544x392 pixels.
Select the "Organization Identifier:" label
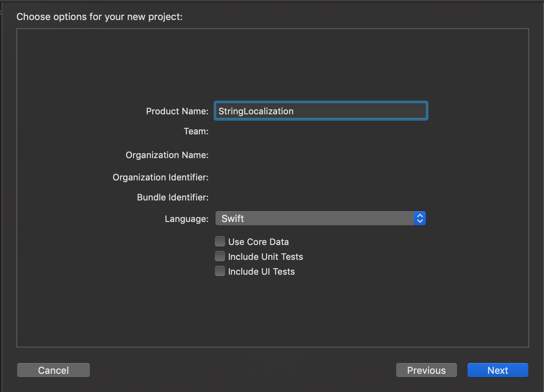(x=161, y=177)
